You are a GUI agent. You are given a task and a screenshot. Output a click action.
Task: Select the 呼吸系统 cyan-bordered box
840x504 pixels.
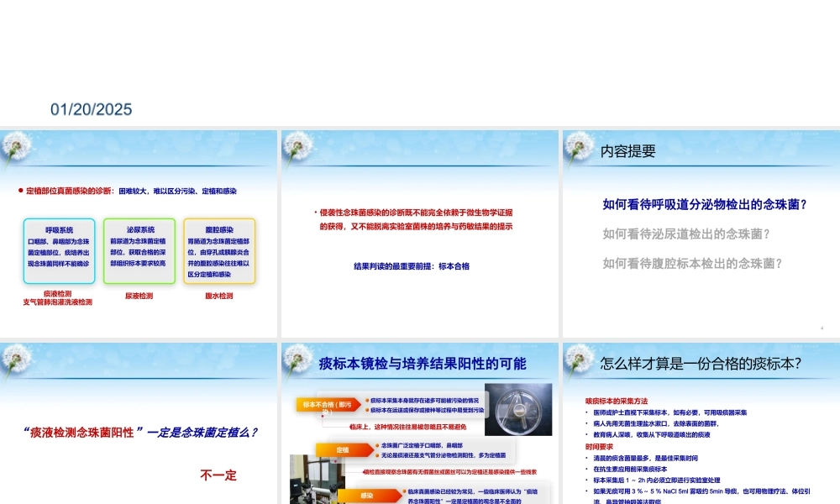[59, 251]
